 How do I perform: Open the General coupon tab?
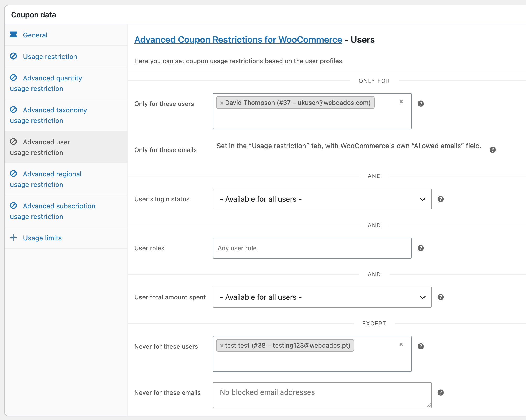click(x=66, y=35)
